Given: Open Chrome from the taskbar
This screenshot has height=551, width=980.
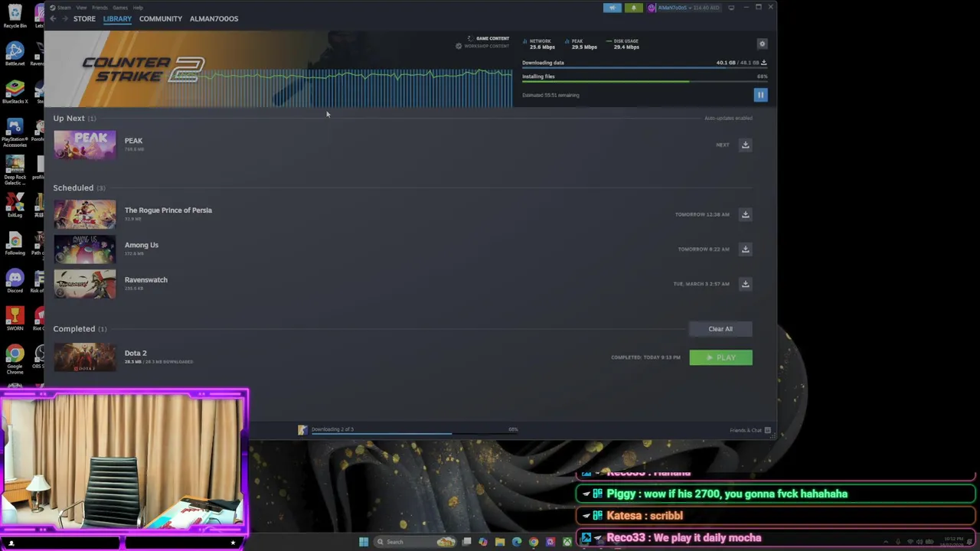Looking at the screenshot, I should click(534, 542).
